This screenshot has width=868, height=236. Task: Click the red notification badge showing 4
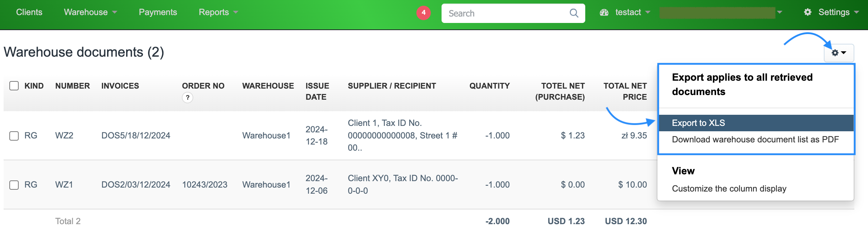[424, 13]
